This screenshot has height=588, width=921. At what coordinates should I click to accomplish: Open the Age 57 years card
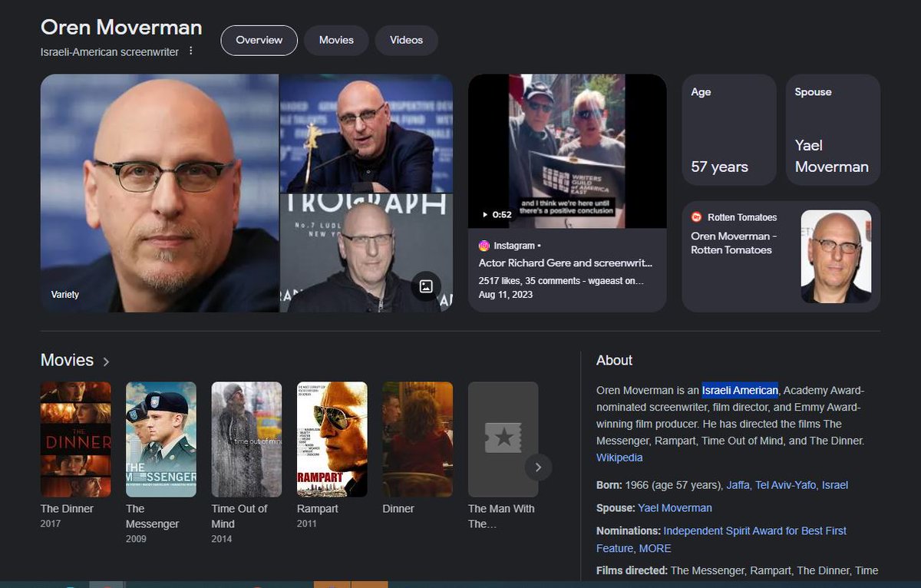click(x=728, y=130)
